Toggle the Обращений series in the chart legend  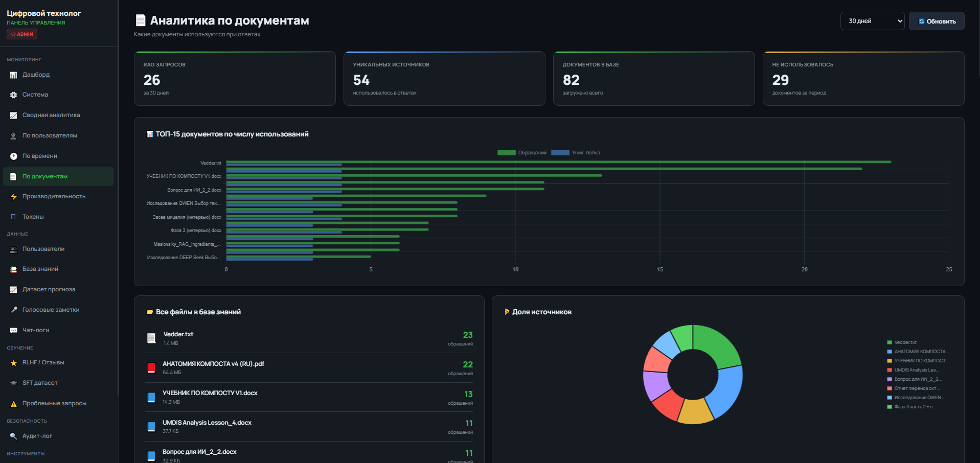pos(522,153)
